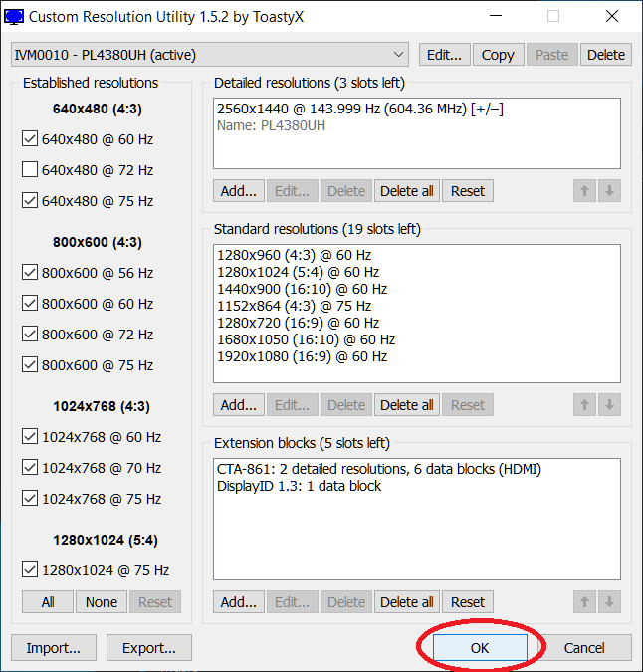Click Delete all under Extension blocks

406,602
